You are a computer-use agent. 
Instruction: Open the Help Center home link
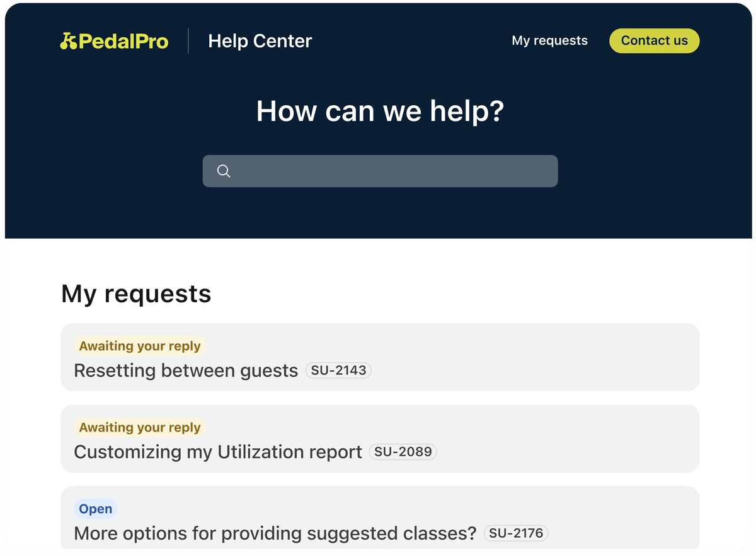click(260, 42)
